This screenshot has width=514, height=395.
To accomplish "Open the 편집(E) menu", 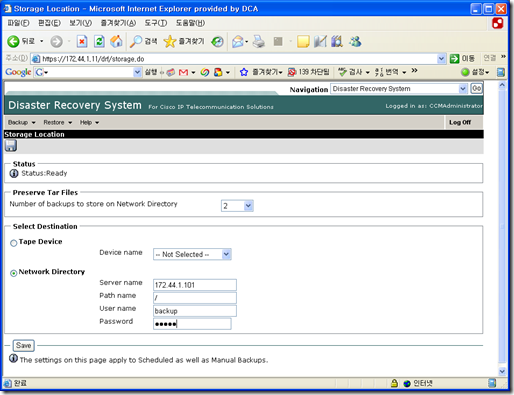I will [x=49, y=23].
